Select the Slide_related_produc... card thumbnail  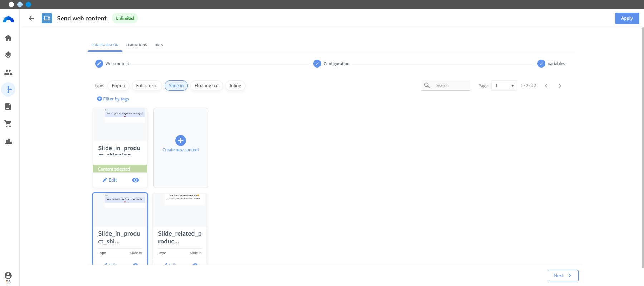pos(180,210)
